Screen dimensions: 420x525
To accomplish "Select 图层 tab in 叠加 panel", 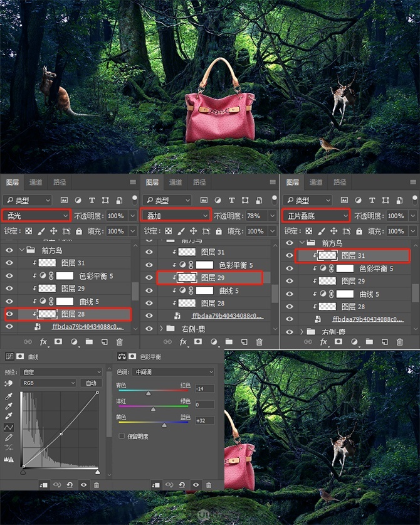I will pos(152,182).
